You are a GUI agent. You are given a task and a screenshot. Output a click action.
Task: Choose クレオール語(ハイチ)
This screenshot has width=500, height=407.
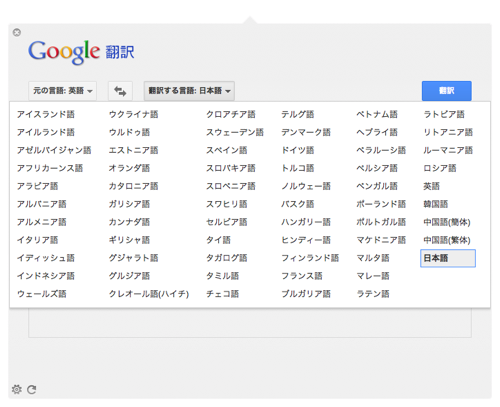click(x=149, y=294)
